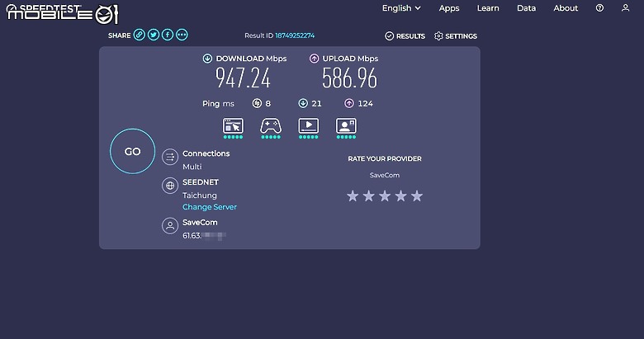Rate provider two stars
This screenshot has height=339, width=644.
point(369,195)
